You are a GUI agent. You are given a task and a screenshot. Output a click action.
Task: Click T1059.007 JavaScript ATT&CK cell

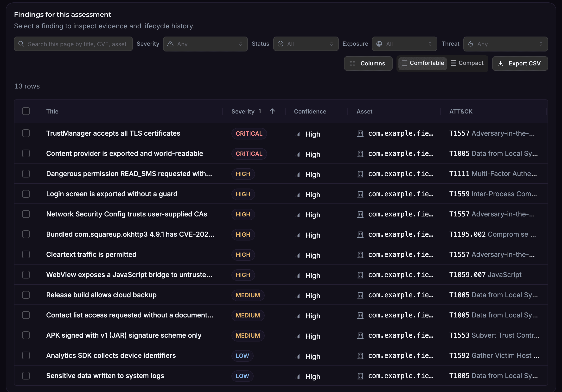(485, 275)
